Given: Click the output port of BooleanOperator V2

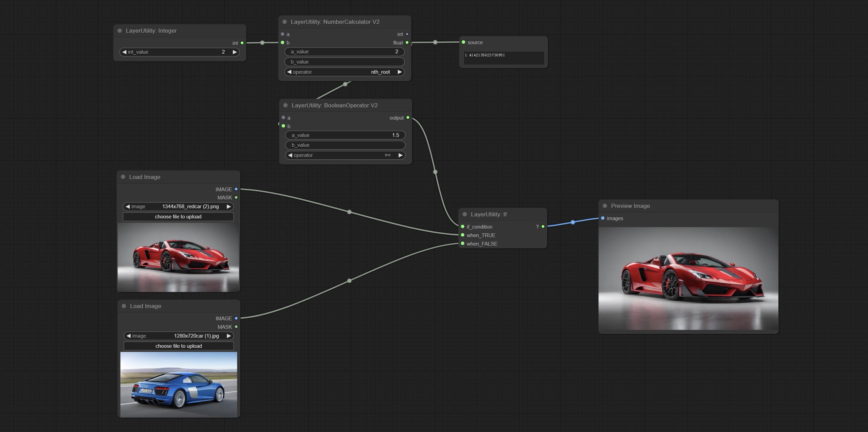Looking at the screenshot, I should tap(408, 118).
